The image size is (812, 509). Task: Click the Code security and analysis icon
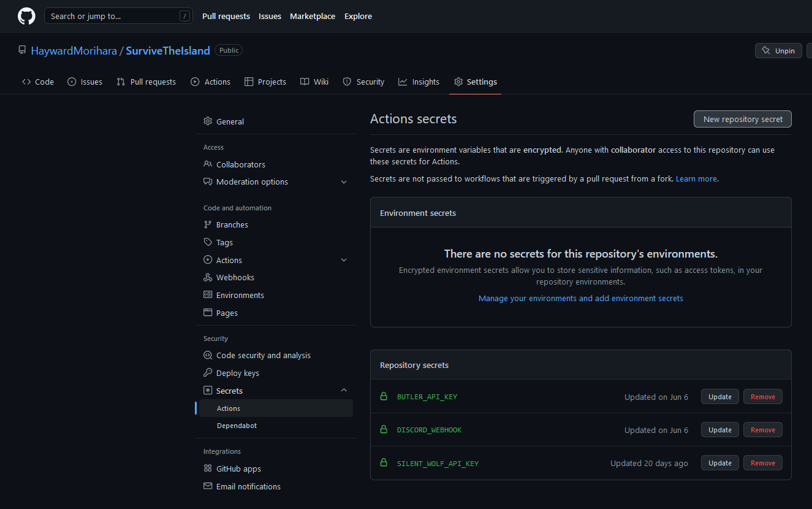[208, 355]
